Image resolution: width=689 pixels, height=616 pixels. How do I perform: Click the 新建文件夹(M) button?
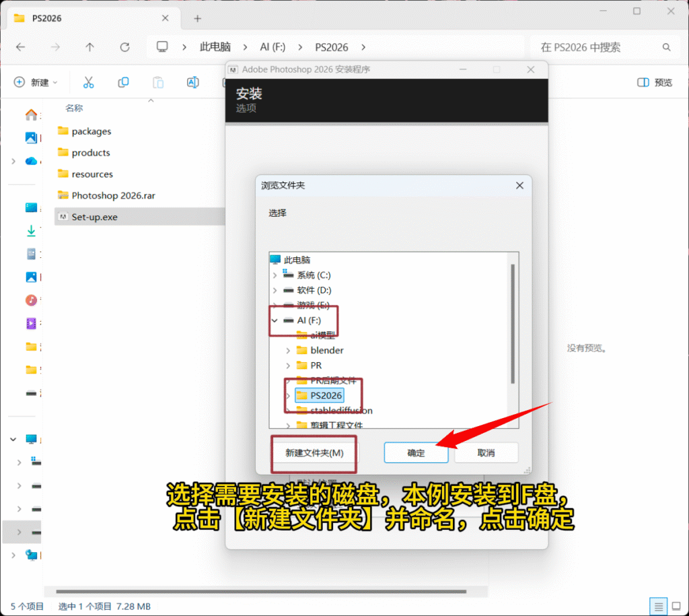coord(314,453)
